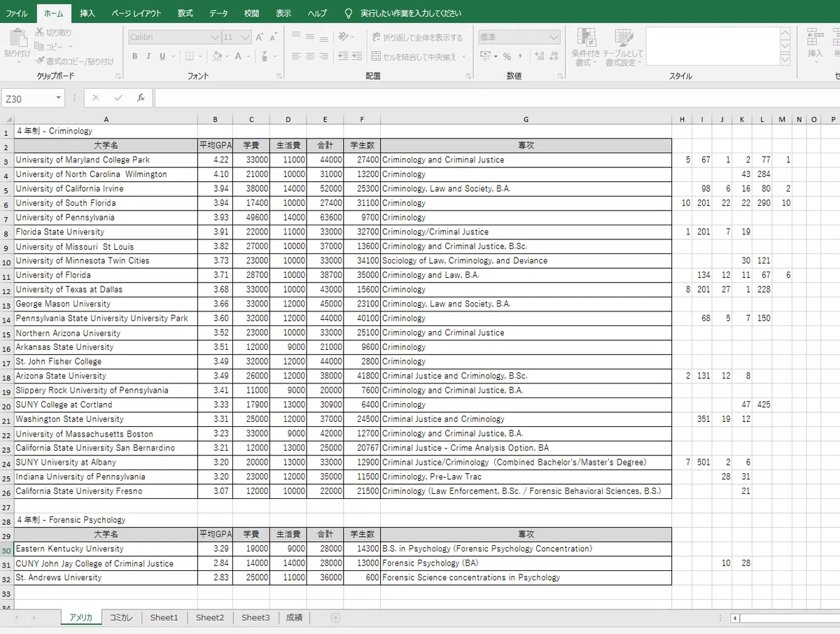The image size is (840, 634).
Task: Toggle Bold formatting
Action: (134, 57)
